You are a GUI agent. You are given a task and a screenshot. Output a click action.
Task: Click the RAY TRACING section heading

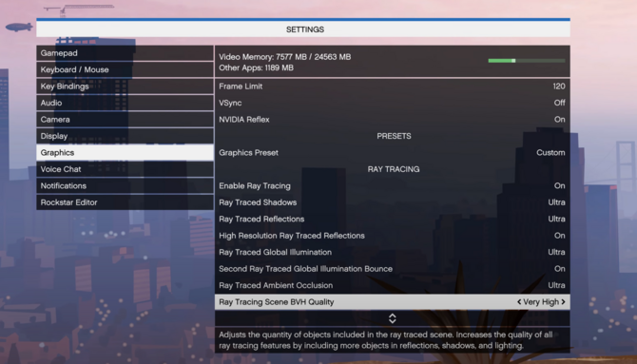click(x=394, y=169)
